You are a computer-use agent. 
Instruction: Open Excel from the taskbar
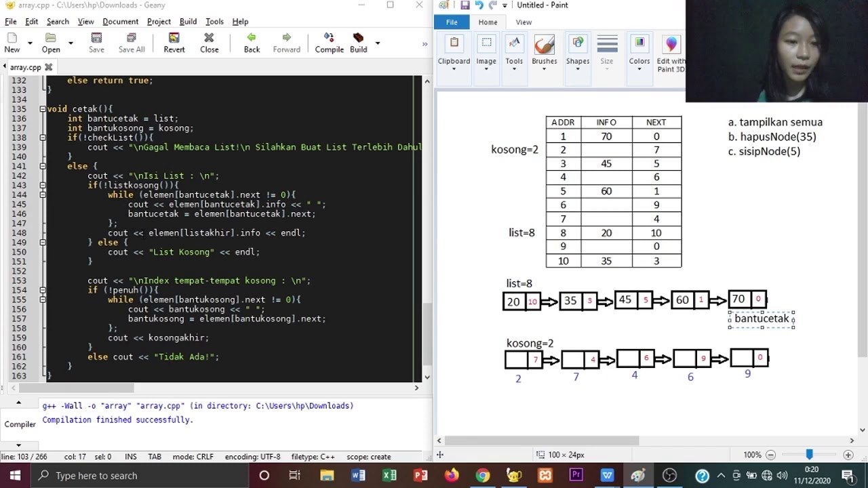tap(389, 475)
